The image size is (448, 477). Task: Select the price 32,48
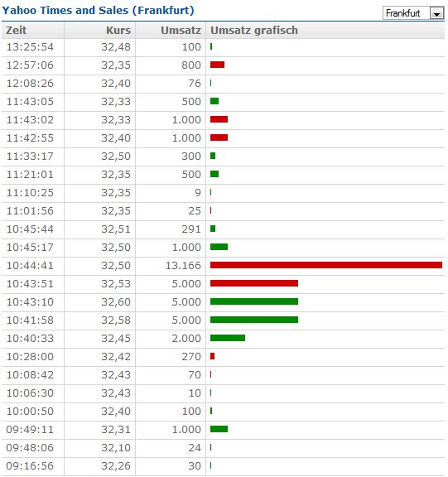click(116, 47)
